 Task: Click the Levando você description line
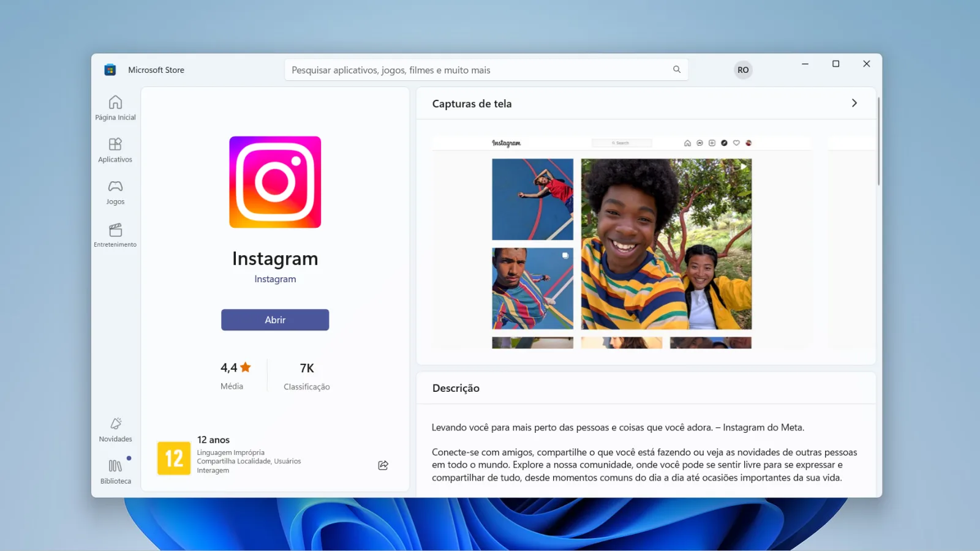[x=618, y=427]
